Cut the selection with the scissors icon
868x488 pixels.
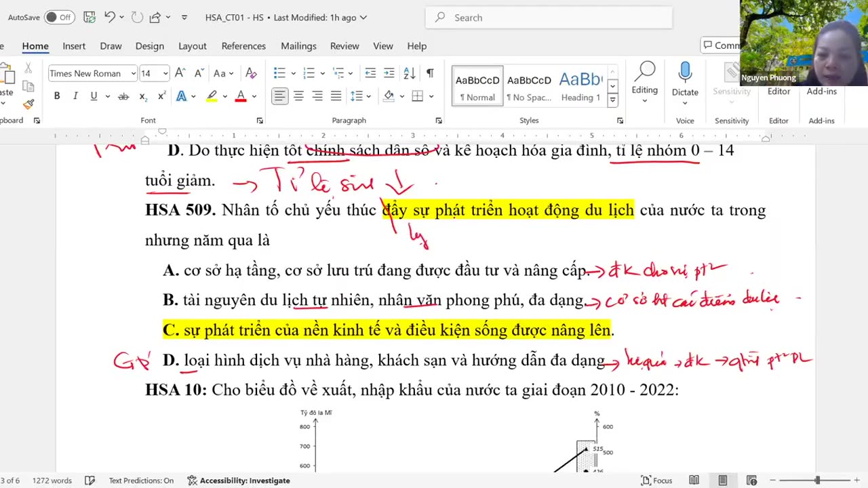pos(28,68)
